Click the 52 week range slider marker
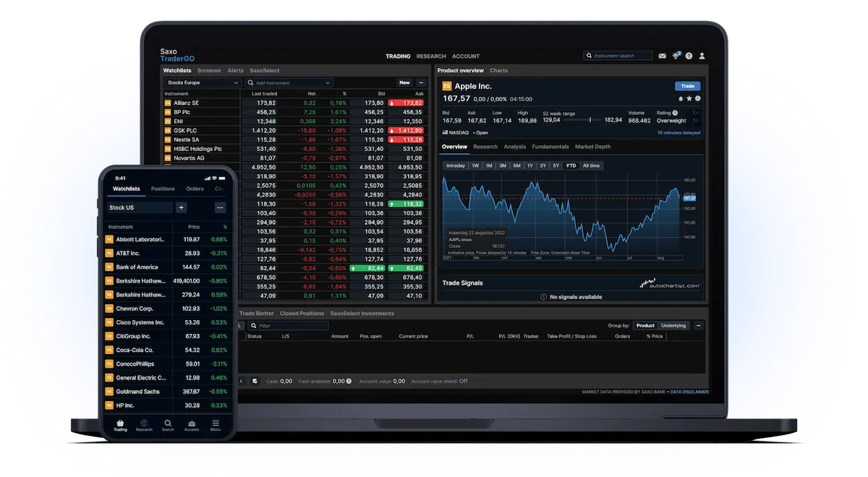Viewport: 868px width, 477px height. [590, 120]
